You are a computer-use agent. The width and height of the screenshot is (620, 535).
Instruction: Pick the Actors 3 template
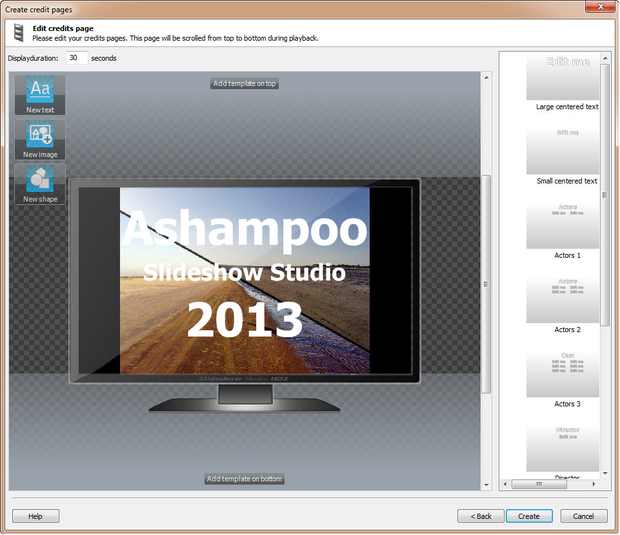point(563,374)
